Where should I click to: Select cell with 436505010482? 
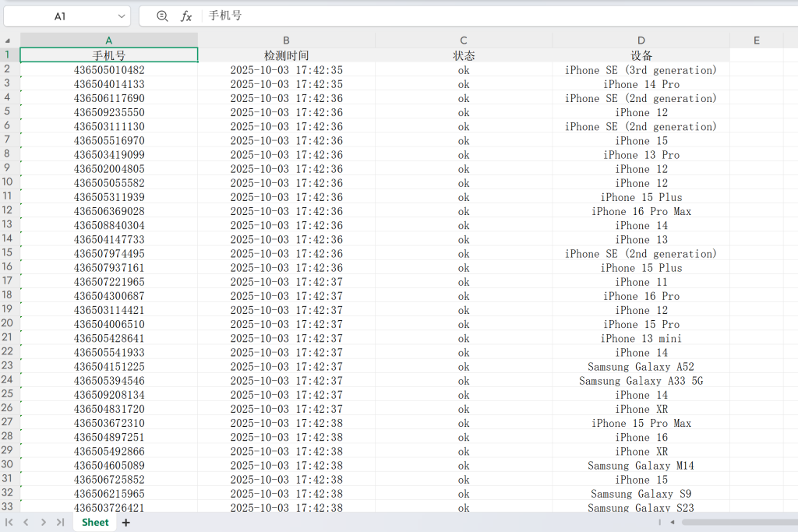pyautogui.click(x=109, y=69)
